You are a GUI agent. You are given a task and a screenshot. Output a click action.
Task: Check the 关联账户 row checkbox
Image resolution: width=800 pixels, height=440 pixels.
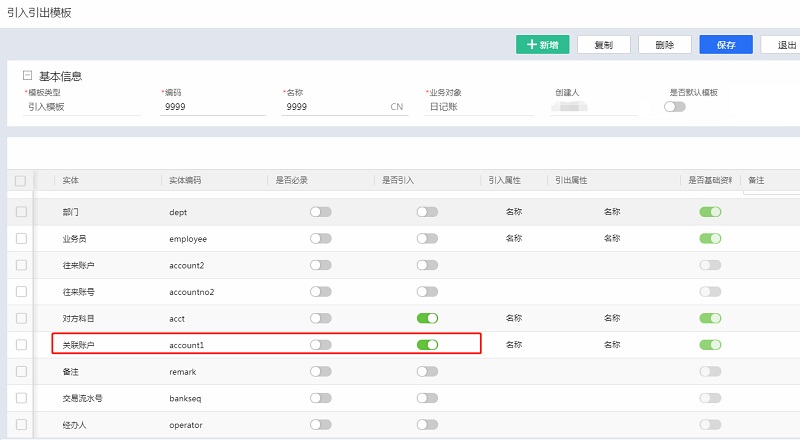pyautogui.click(x=21, y=345)
